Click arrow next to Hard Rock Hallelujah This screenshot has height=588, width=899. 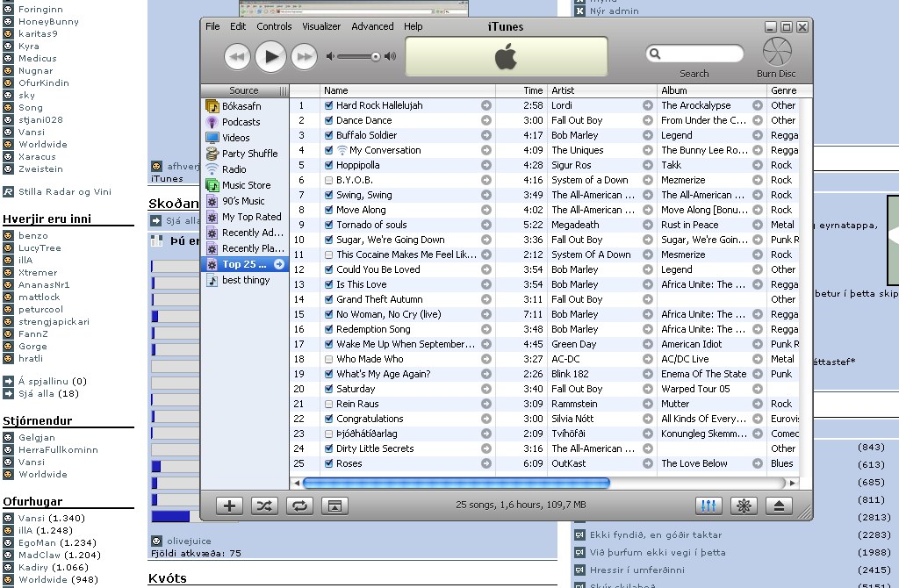point(486,105)
